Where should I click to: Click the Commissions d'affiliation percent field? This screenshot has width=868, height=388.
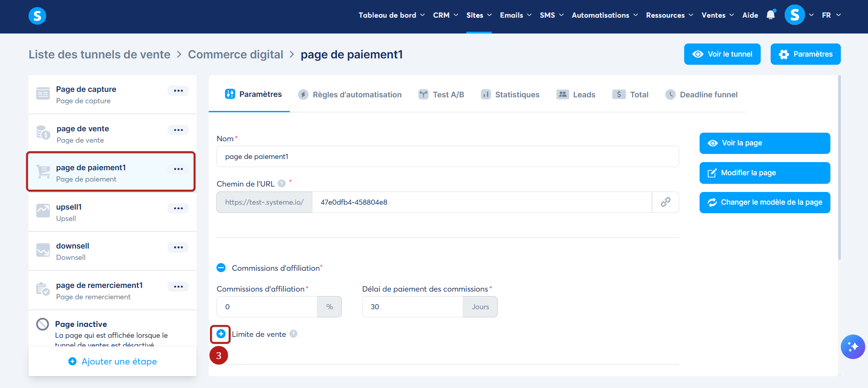click(x=267, y=307)
